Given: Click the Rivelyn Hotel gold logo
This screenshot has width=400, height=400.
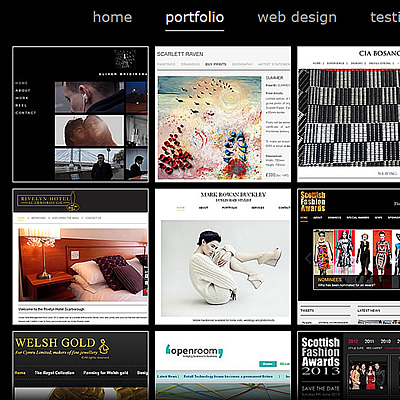Looking at the screenshot, I should pos(48,201).
